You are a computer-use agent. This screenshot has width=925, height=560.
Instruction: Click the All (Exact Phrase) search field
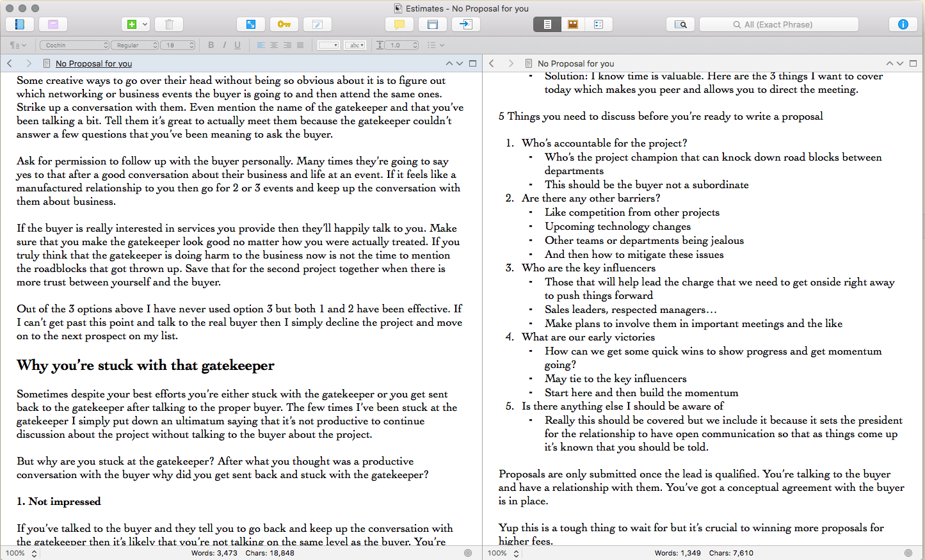(x=778, y=24)
